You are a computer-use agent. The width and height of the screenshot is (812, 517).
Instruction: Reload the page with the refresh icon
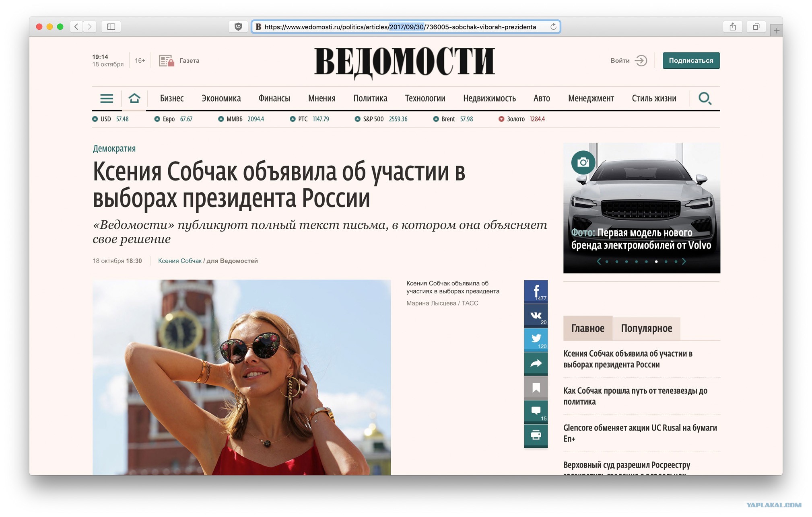(553, 27)
